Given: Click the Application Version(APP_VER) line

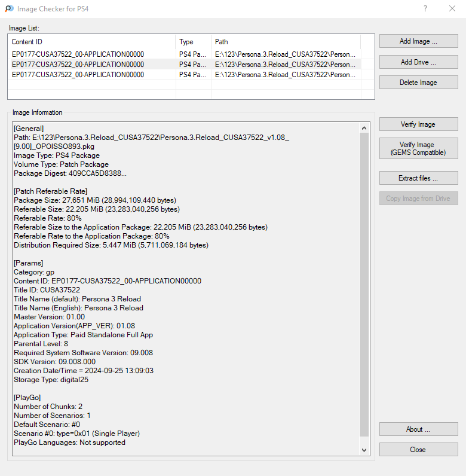Looking at the screenshot, I should point(74,326).
